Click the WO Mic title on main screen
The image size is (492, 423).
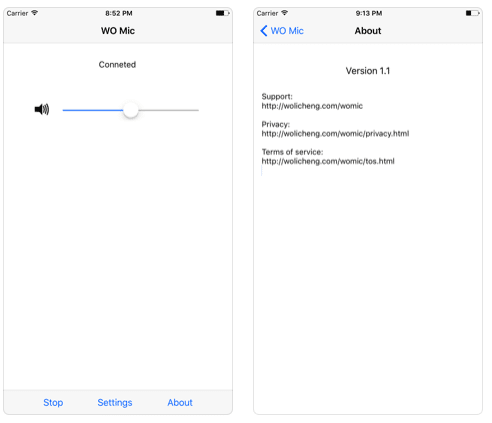point(118,31)
